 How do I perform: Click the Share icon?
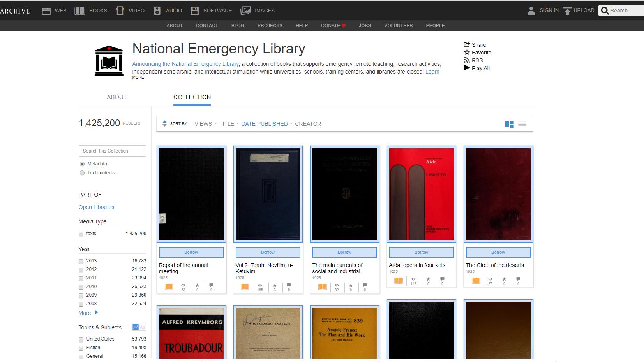coord(467,45)
